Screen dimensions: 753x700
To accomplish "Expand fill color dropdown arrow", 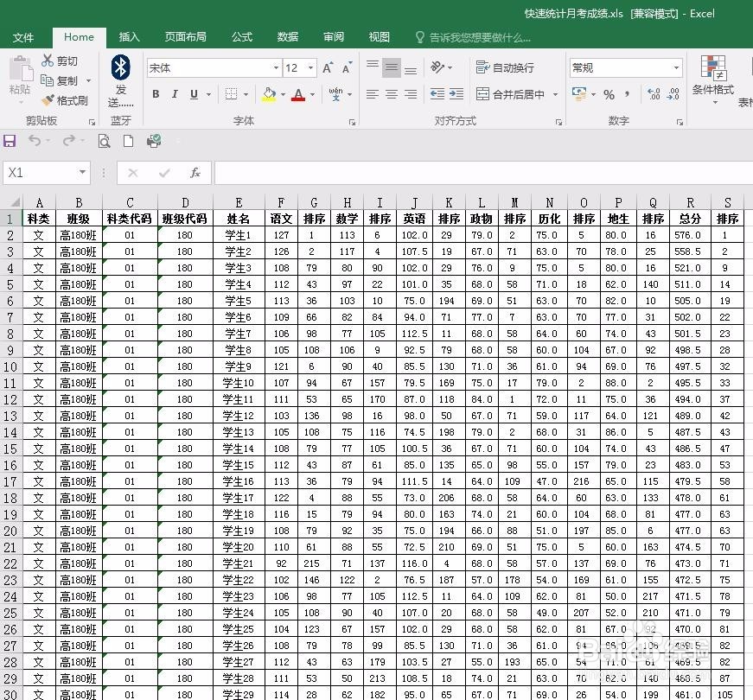I will point(284,94).
